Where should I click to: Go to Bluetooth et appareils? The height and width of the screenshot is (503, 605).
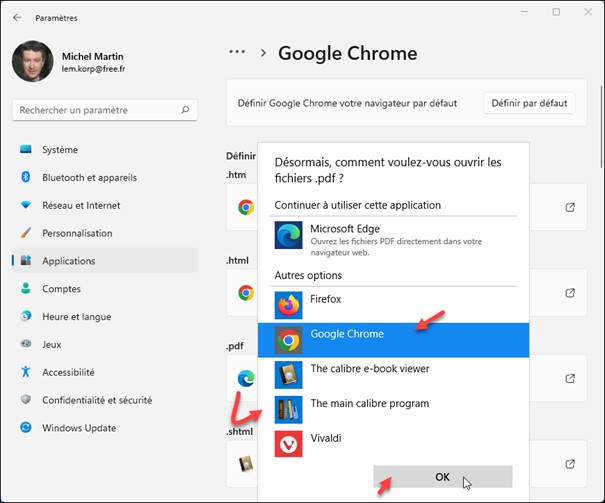(89, 178)
